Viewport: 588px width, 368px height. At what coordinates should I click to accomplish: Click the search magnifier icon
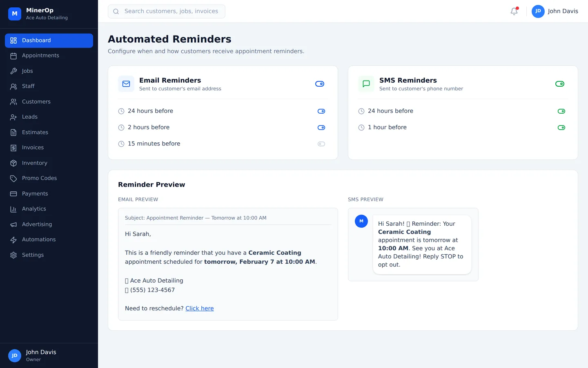(x=116, y=11)
